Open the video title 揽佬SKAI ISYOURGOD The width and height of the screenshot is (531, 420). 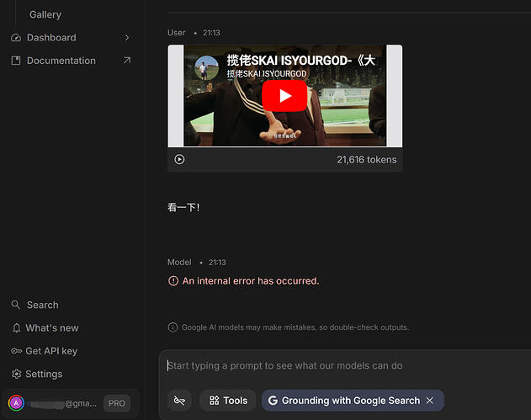(x=300, y=61)
